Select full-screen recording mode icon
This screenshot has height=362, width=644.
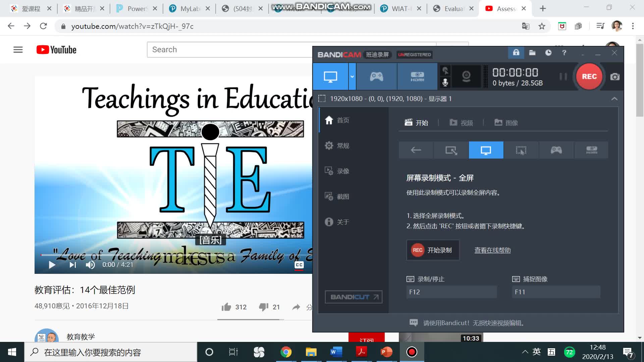(x=485, y=150)
